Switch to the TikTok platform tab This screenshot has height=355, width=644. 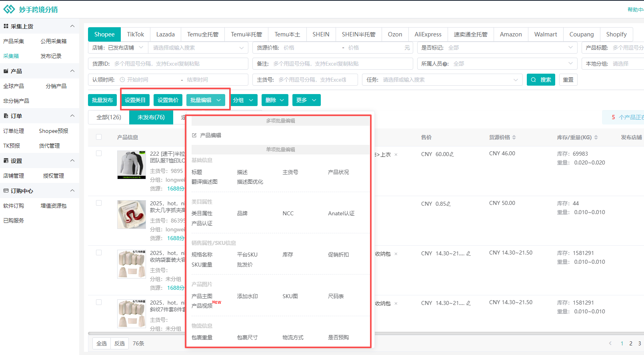click(x=135, y=34)
